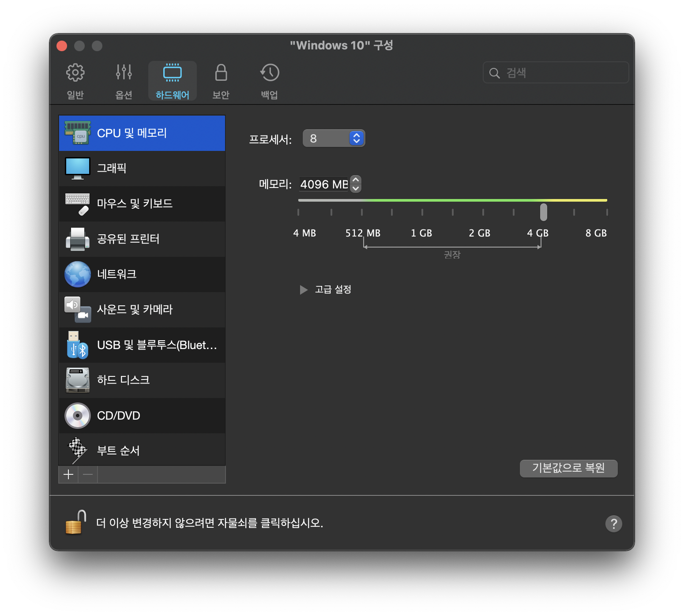Click the 검색 search input field
The width and height of the screenshot is (684, 616).
pyautogui.click(x=556, y=73)
